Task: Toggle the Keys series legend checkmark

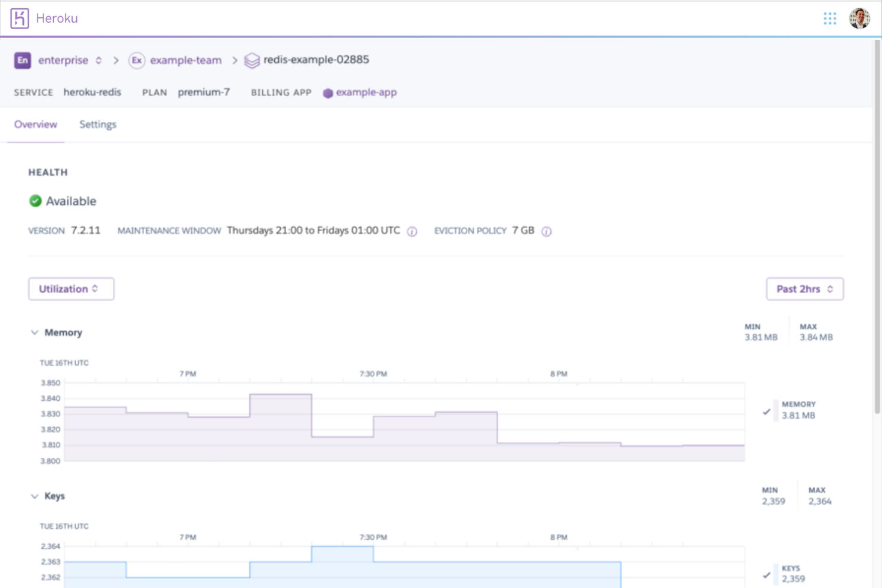Action: [766, 575]
